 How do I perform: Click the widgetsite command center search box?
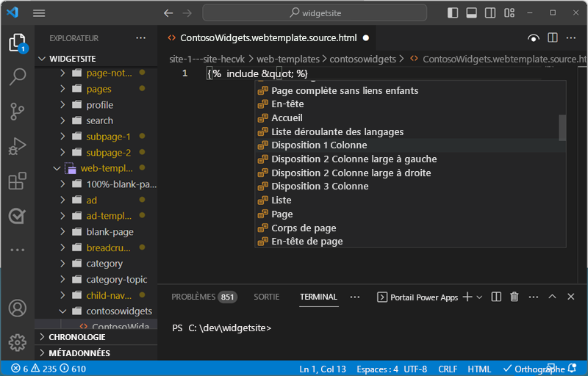[x=315, y=13]
